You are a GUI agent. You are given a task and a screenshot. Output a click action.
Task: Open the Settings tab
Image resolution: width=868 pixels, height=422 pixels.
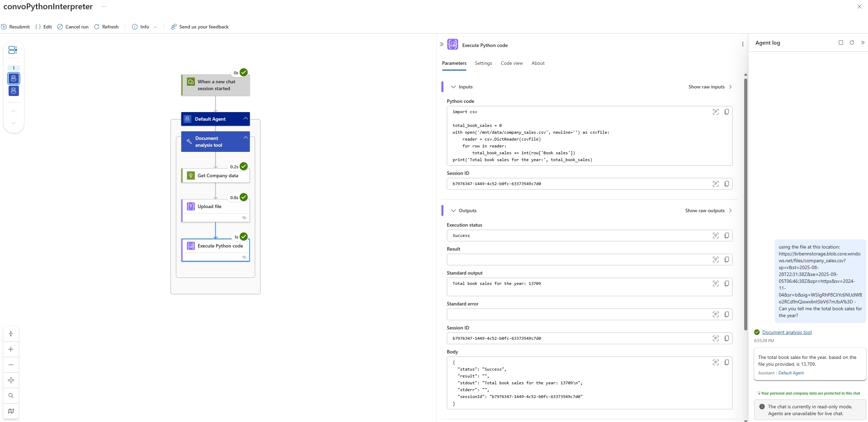point(483,63)
